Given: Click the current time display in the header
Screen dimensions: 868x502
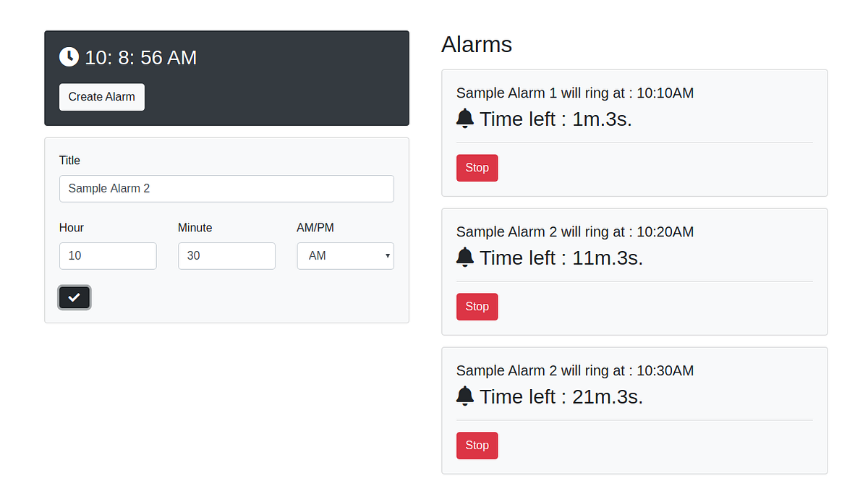Looking at the screenshot, I should point(140,57).
